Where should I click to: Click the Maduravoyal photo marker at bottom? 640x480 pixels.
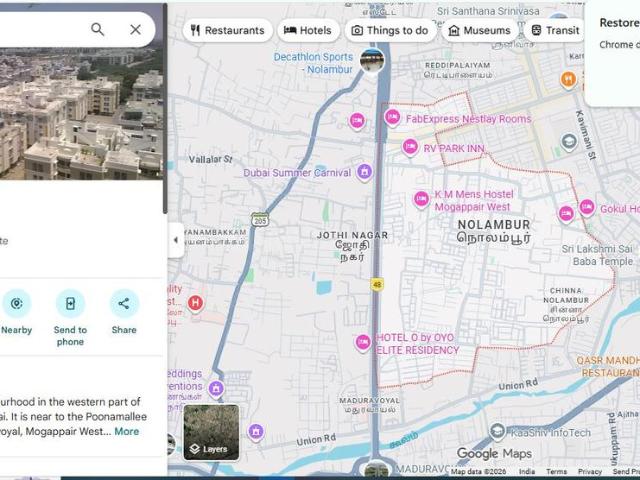coord(376,469)
